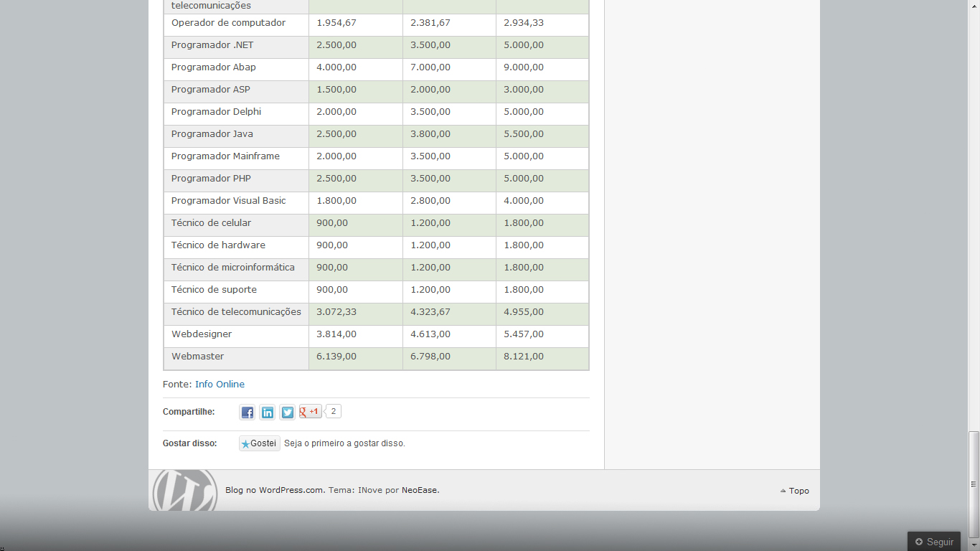Select the Técnico de microinformática label
Screen dimensions: 980x551
[x=233, y=268]
